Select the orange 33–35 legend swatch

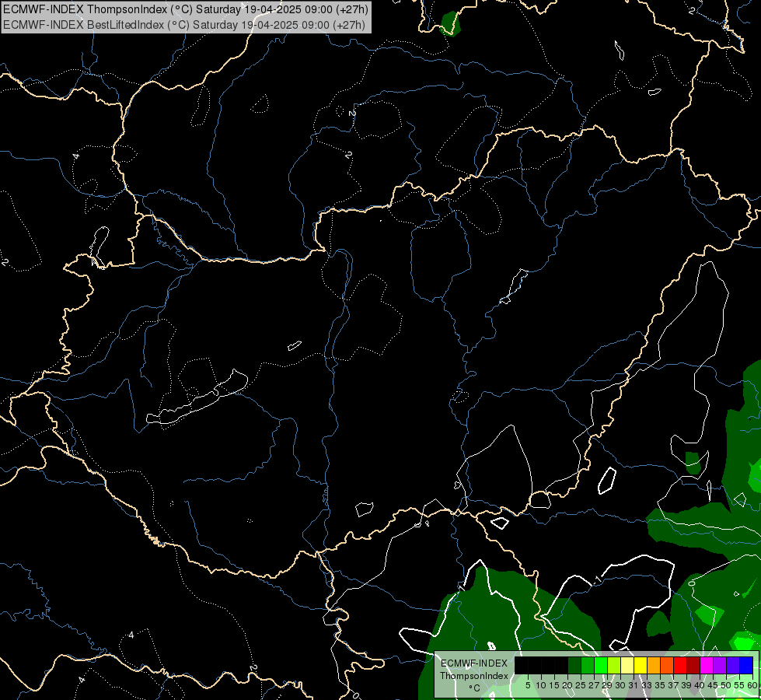pyautogui.click(x=654, y=666)
